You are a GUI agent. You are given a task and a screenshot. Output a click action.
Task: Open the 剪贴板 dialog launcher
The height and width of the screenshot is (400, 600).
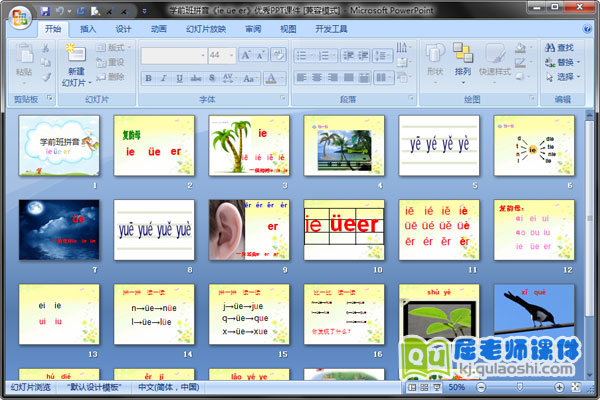point(50,98)
